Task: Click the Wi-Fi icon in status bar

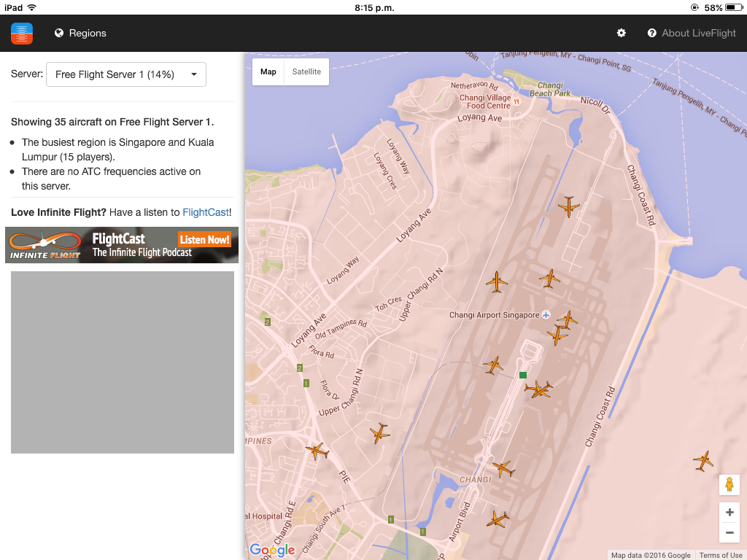Action: click(32, 7)
